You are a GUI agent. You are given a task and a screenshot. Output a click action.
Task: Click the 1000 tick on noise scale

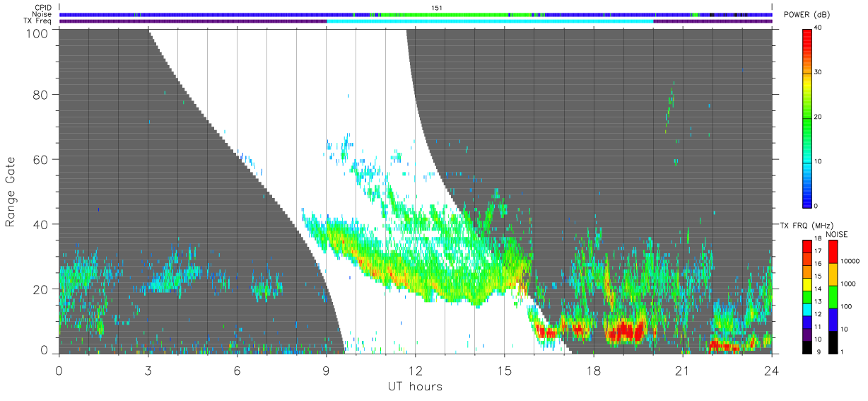coord(848,284)
